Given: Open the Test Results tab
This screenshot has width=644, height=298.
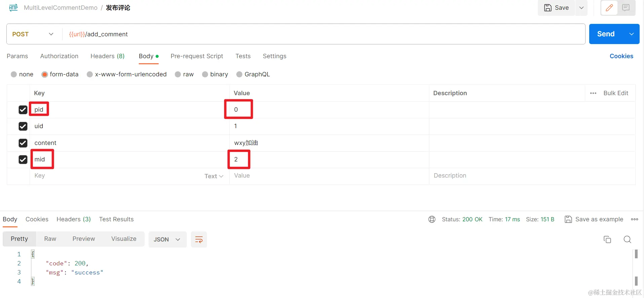Looking at the screenshot, I should (116, 219).
